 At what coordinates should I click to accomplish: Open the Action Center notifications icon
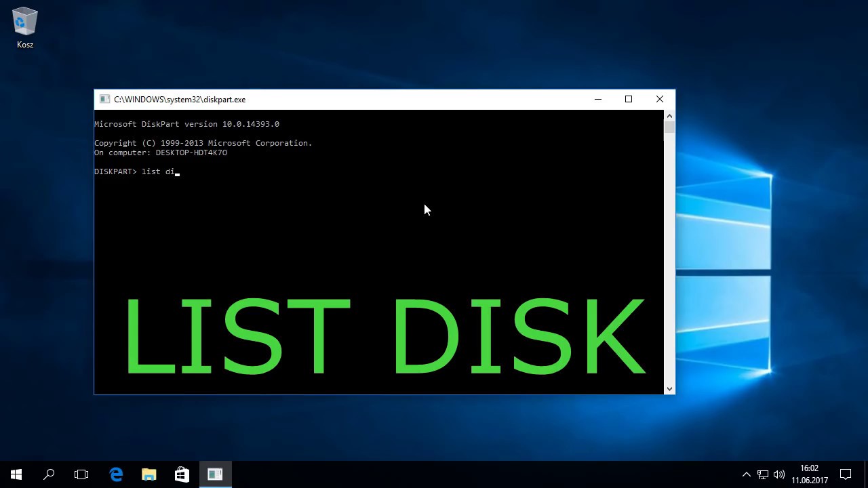[846, 474]
